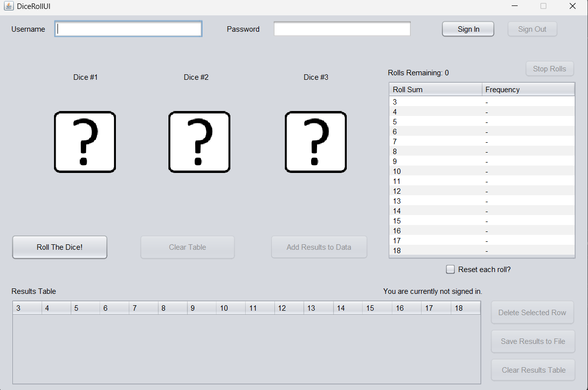This screenshot has height=390, width=588.
Task: Click the Clear Table button
Action: [x=187, y=247]
